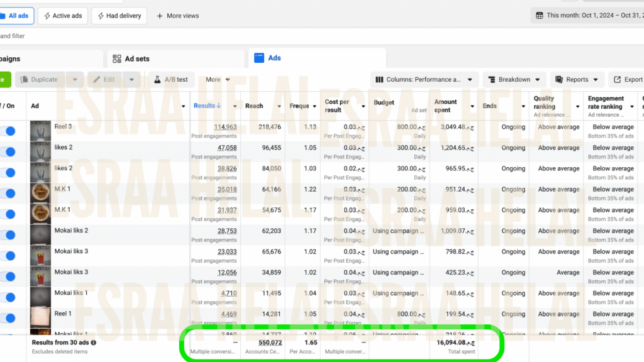Open the dropdown arrow next to Duplicate
Screen dimensions: 644x362
coord(75,80)
